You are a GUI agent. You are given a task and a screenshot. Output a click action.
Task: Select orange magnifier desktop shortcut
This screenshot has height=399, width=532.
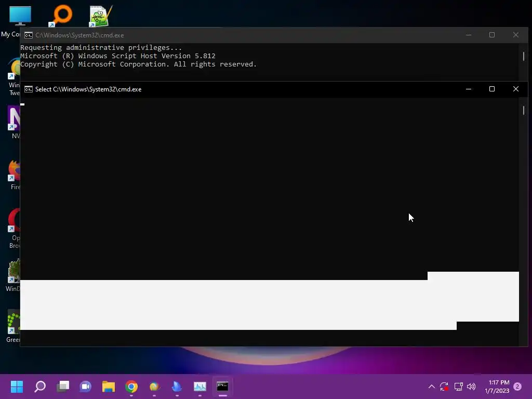[x=61, y=16]
